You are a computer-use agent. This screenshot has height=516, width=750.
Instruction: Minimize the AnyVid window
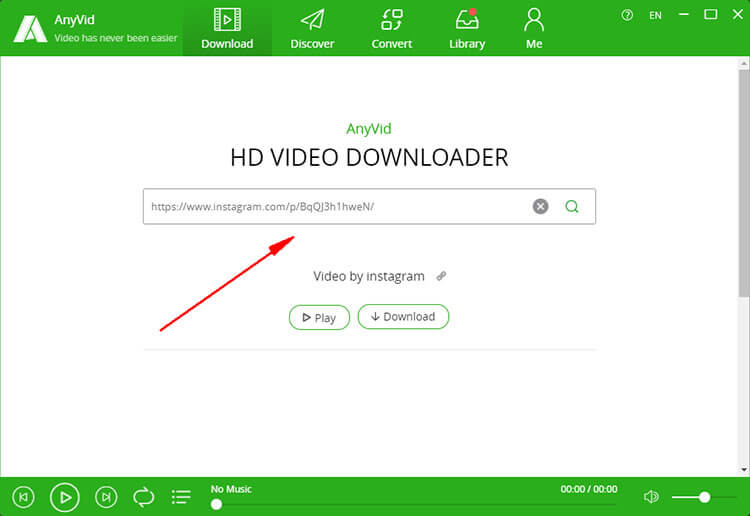(x=684, y=15)
